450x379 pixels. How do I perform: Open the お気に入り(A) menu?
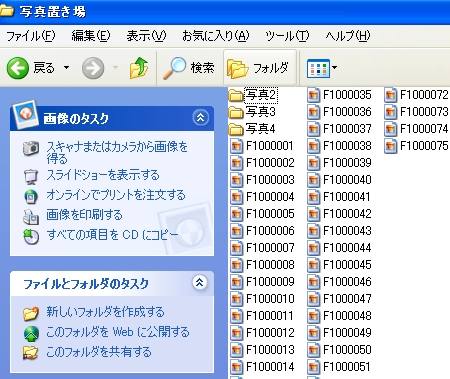(216, 36)
